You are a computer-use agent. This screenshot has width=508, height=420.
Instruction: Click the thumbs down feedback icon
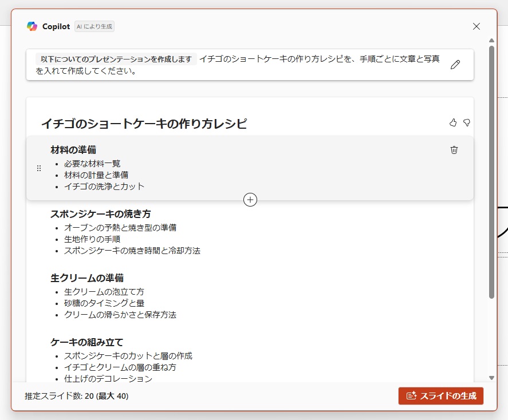click(467, 122)
